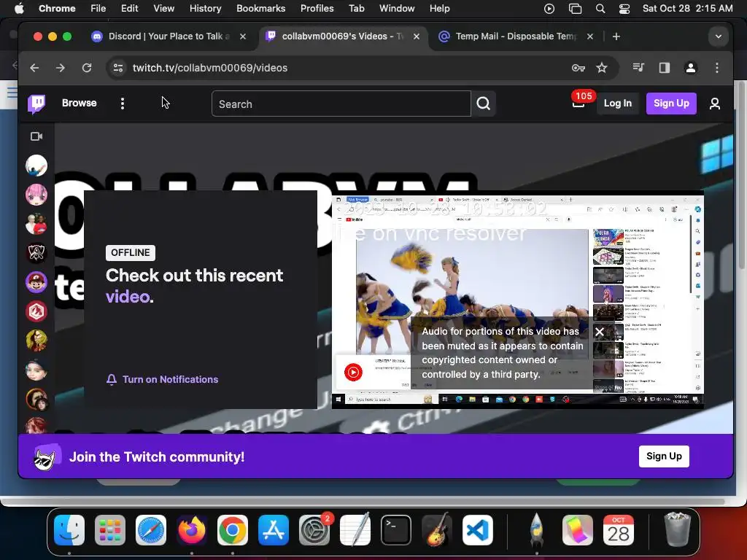Click Chrome back arrow

tap(34, 68)
